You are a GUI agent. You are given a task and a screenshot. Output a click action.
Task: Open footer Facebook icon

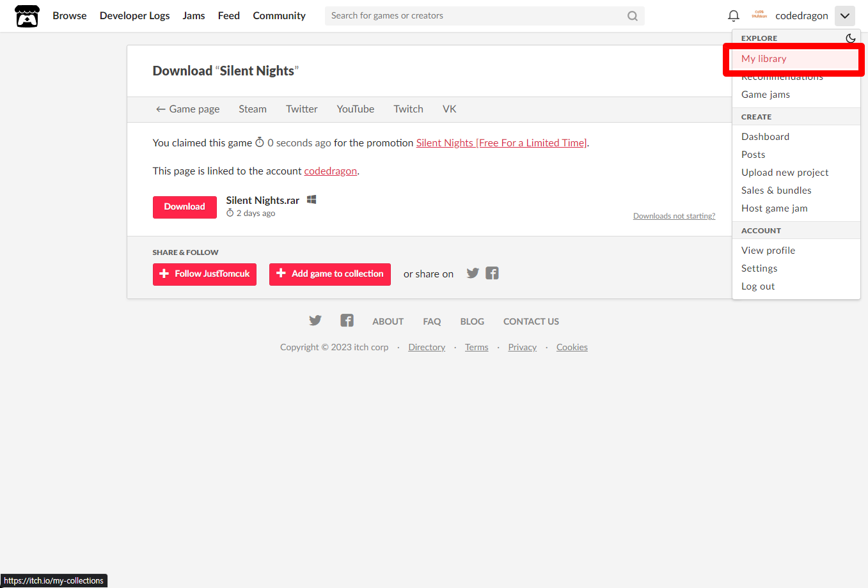coord(347,321)
